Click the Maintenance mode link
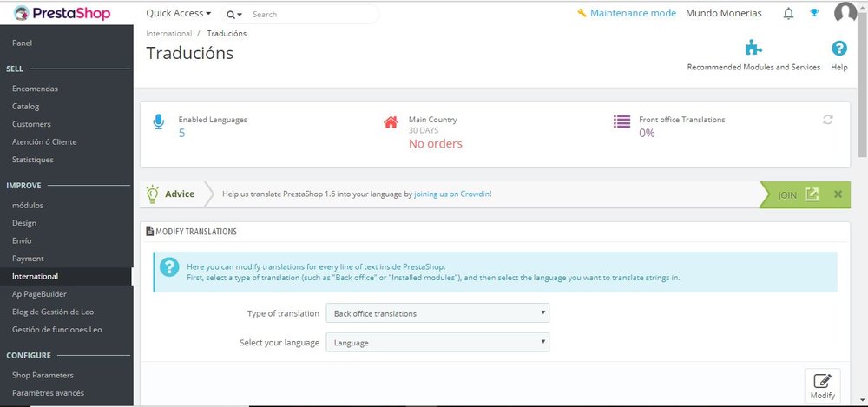Image resolution: width=868 pixels, height=407 pixels. click(633, 13)
